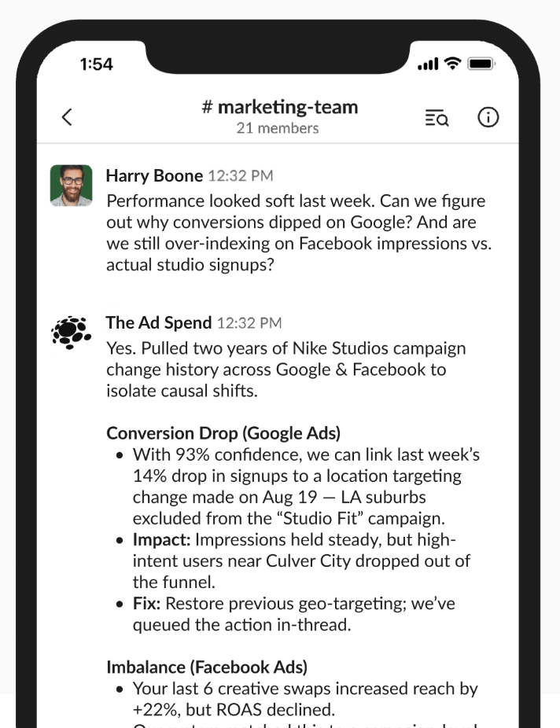This screenshot has height=728, width=560.
Task: Open channel search with the filter-search icon
Action: [437, 116]
